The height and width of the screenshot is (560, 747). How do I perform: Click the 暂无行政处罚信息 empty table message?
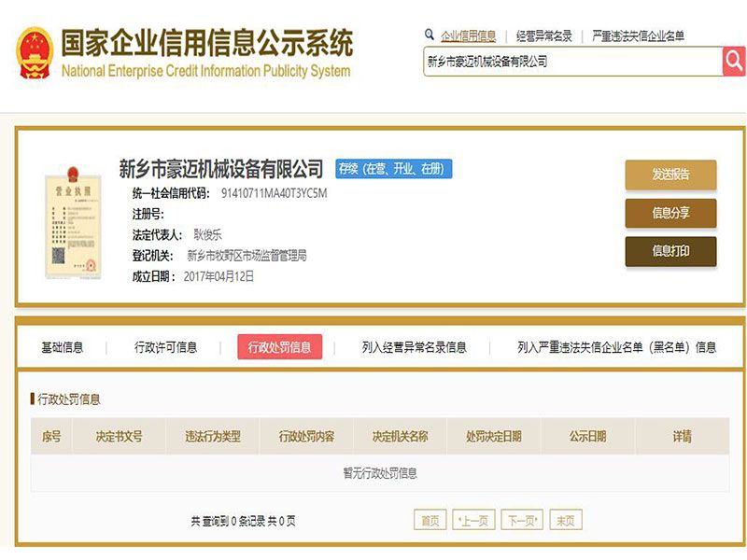380,473
